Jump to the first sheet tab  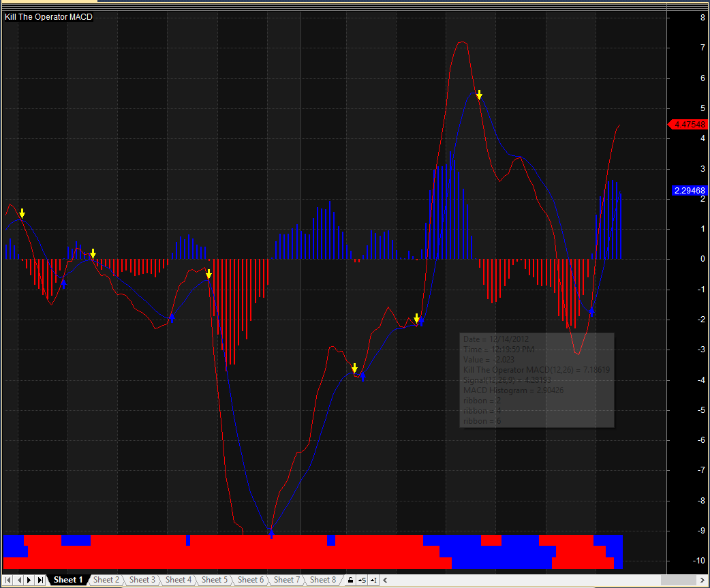tap(7, 580)
